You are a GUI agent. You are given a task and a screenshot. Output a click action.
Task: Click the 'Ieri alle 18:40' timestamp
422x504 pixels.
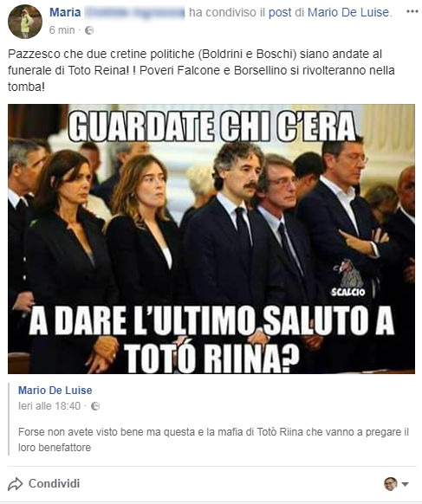coord(49,406)
